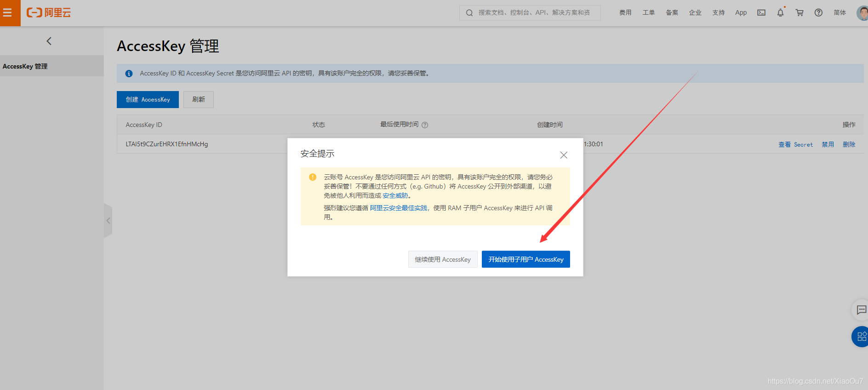
Task: Click the 禁用 link
Action: [x=828, y=144]
